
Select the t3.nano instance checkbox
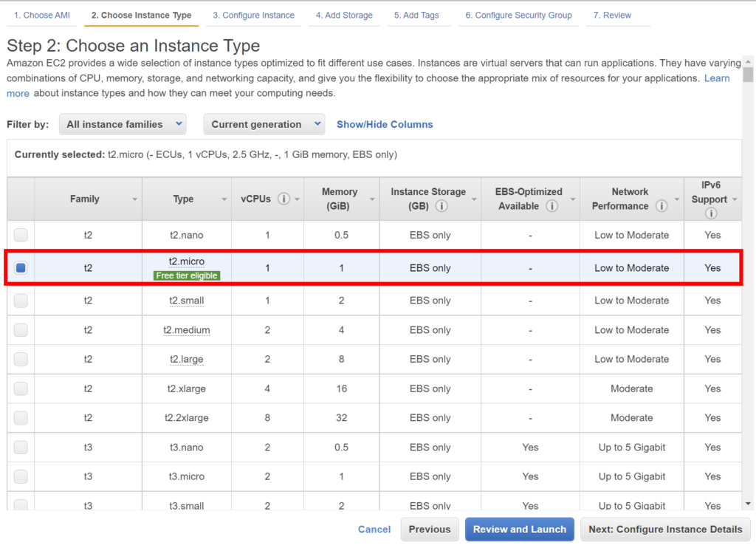(x=21, y=447)
